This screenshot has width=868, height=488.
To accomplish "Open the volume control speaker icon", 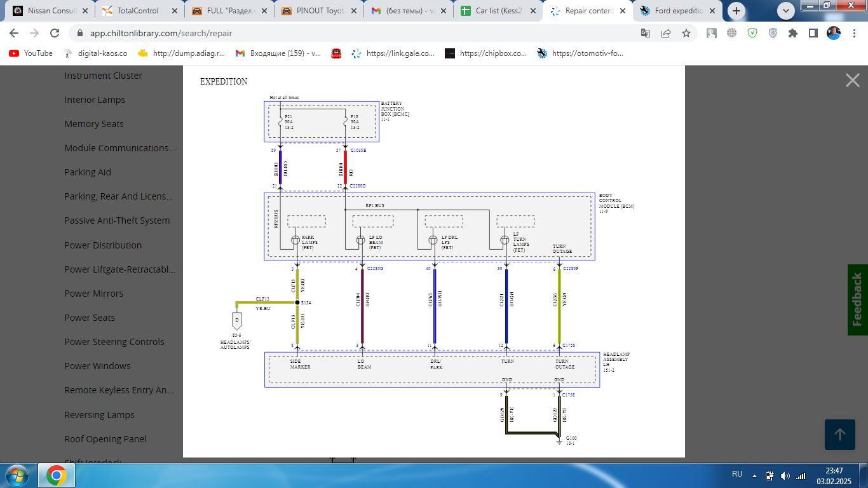I will click(x=785, y=475).
